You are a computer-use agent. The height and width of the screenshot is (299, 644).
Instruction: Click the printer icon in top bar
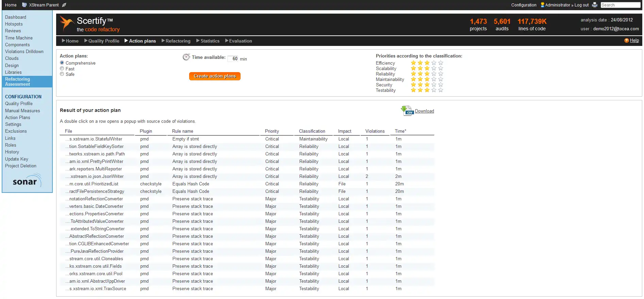click(x=595, y=5)
